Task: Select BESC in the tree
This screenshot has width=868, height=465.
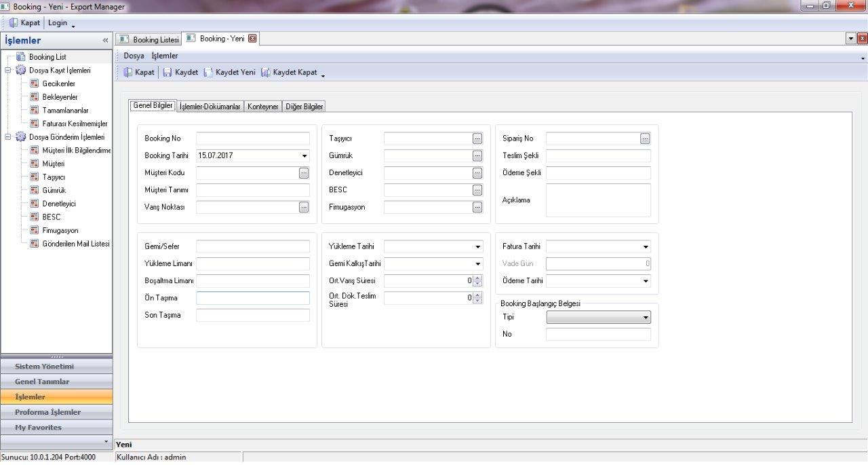Action: tap(51, 217)
